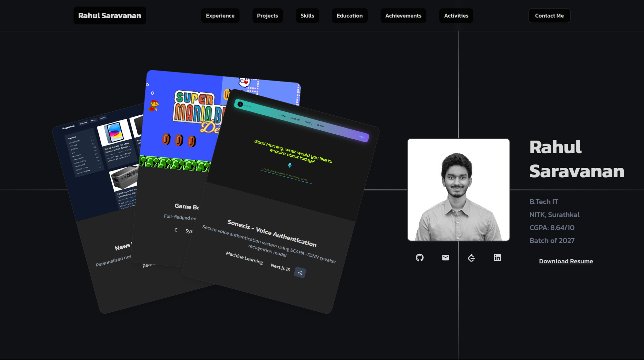
Task: Click the microphone icon in Sonexis preview
Action: click(x=290, y=165)
